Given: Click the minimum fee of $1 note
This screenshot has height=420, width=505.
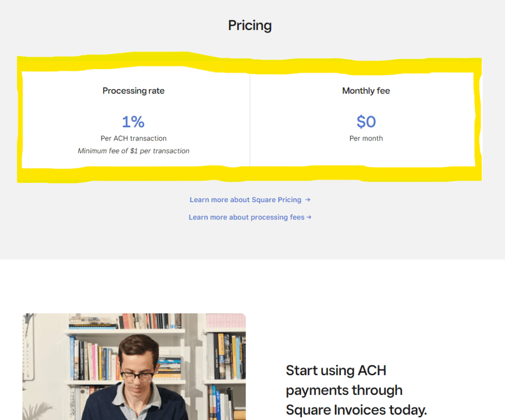Looking at the screenshot, I should [x=134, y=151].
